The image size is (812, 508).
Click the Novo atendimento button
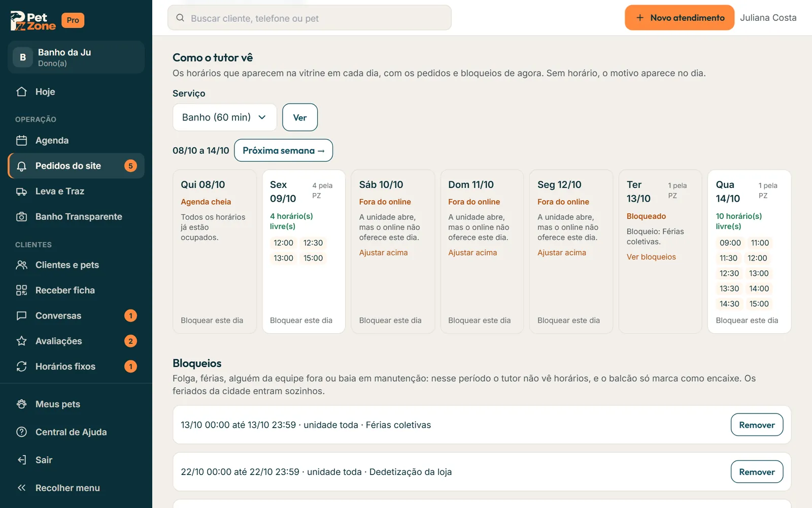(680, 18)
